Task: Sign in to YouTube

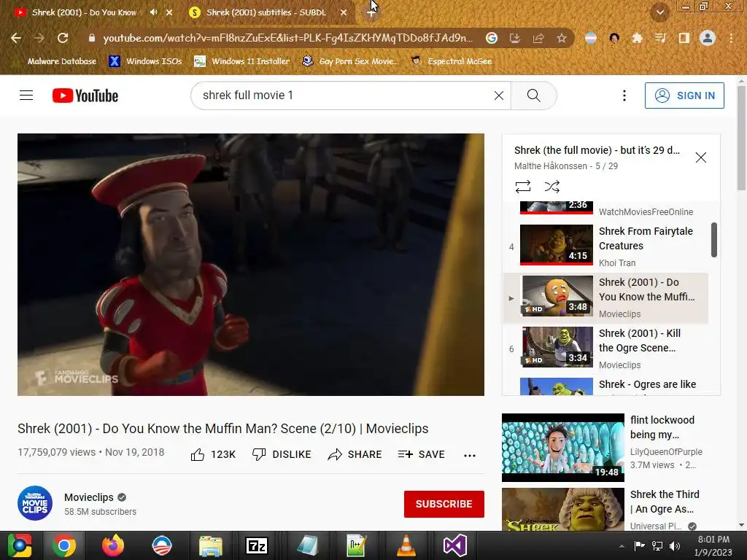Action: point(684,96)
